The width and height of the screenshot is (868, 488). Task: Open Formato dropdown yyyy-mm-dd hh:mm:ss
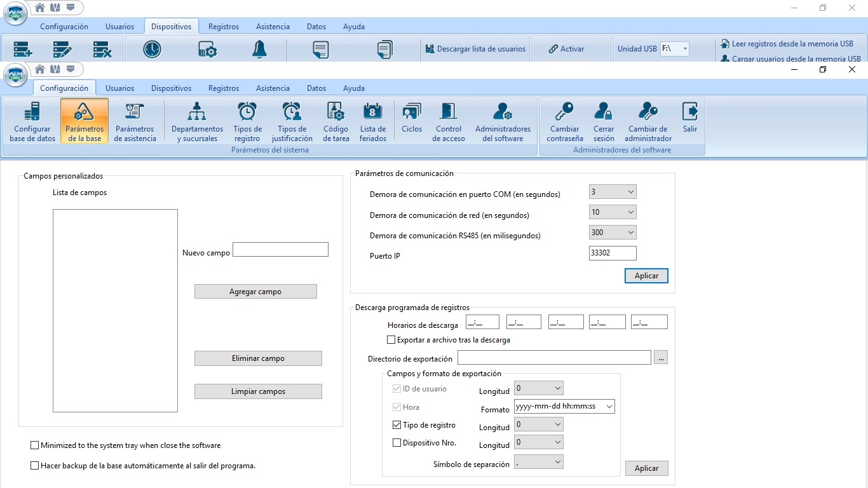564,407
